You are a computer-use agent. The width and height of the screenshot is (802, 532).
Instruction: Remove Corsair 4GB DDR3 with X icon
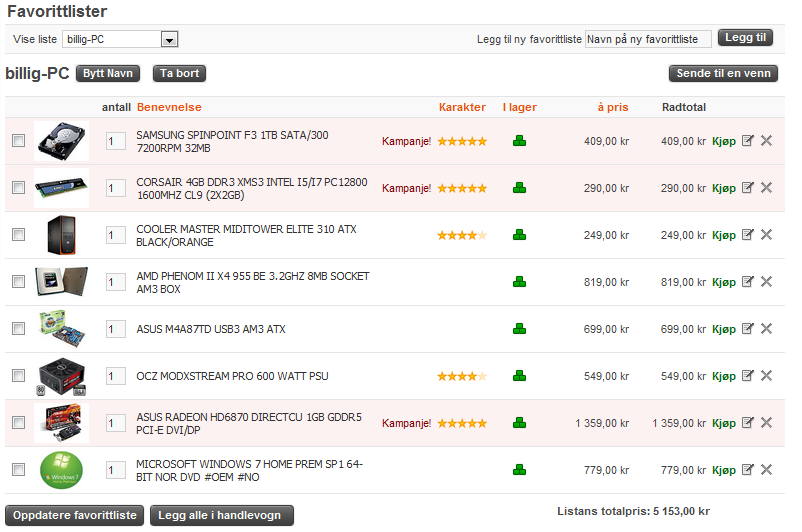tap(766, 188)
